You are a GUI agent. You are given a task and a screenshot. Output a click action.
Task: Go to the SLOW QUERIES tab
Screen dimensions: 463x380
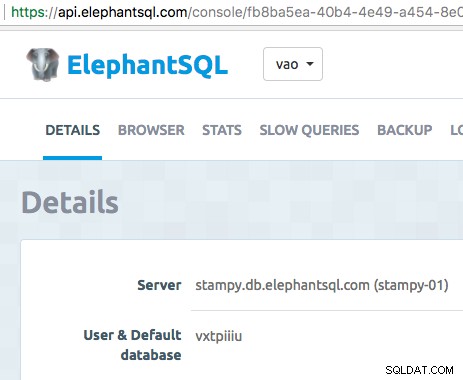pos(309,130)
